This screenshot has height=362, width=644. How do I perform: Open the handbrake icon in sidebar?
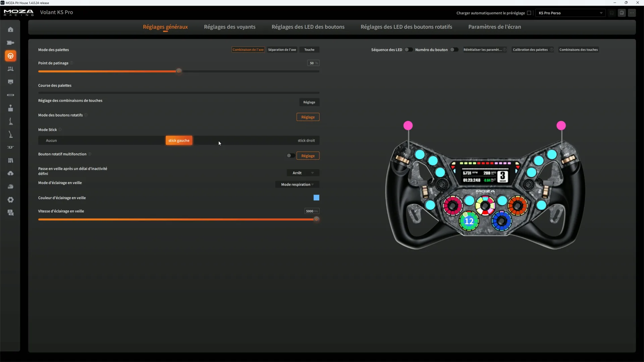10,134
